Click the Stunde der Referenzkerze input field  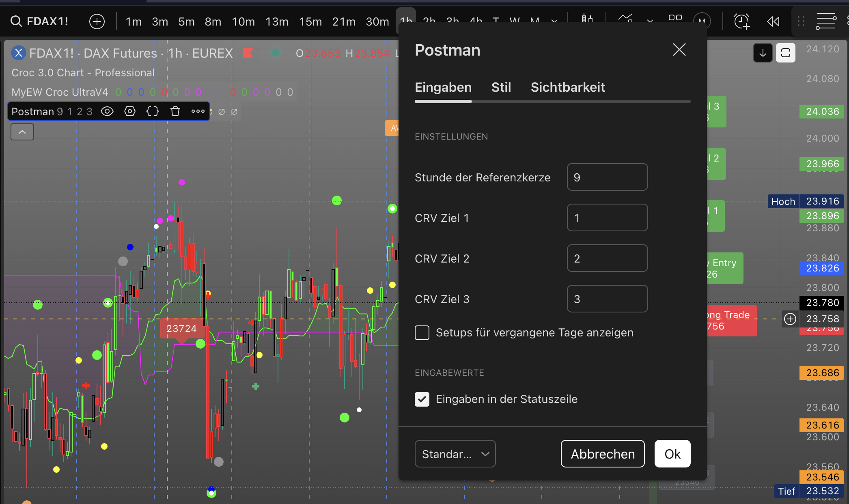coord(607,177)
